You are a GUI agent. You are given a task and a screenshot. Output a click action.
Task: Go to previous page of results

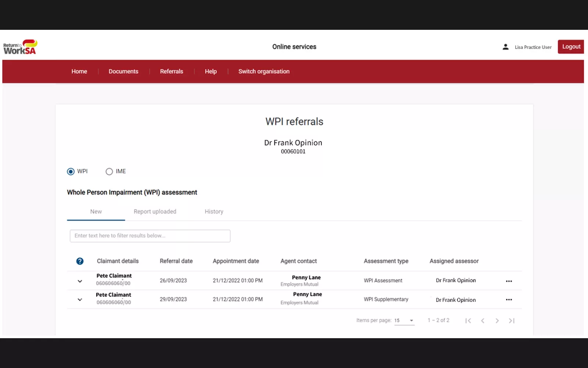click(483, 321)
